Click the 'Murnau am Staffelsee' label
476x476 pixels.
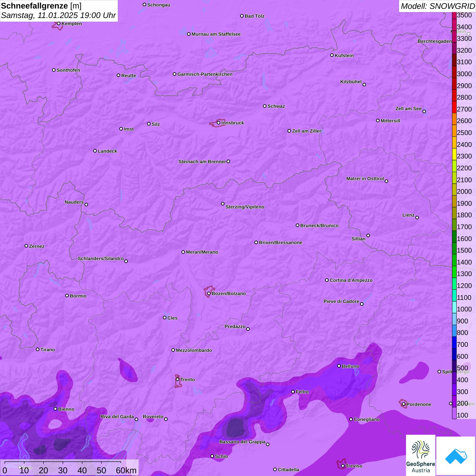[x=216, y=34]
